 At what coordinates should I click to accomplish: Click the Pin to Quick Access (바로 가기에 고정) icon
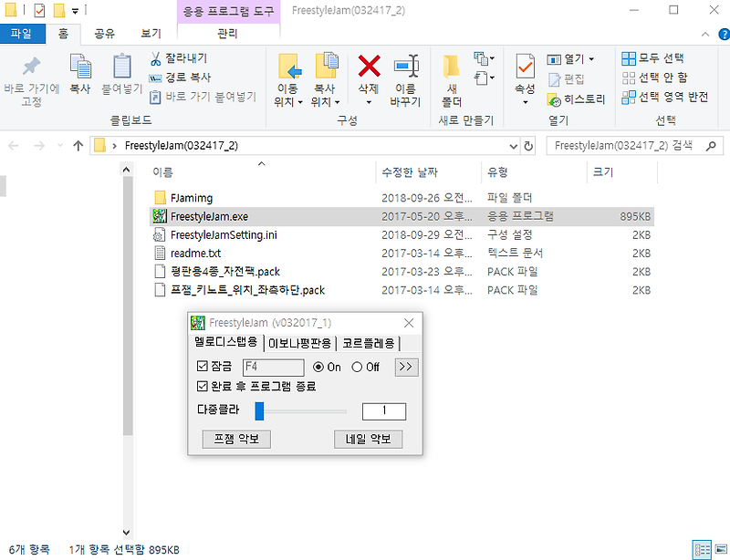(31, 66)
